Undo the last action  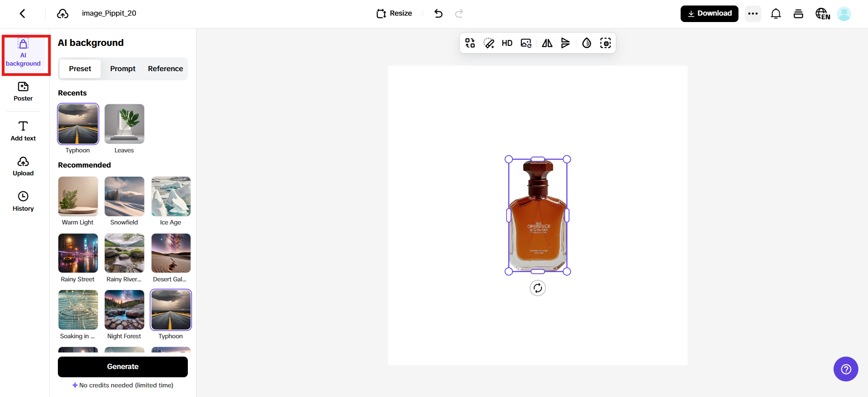(439, 13)
